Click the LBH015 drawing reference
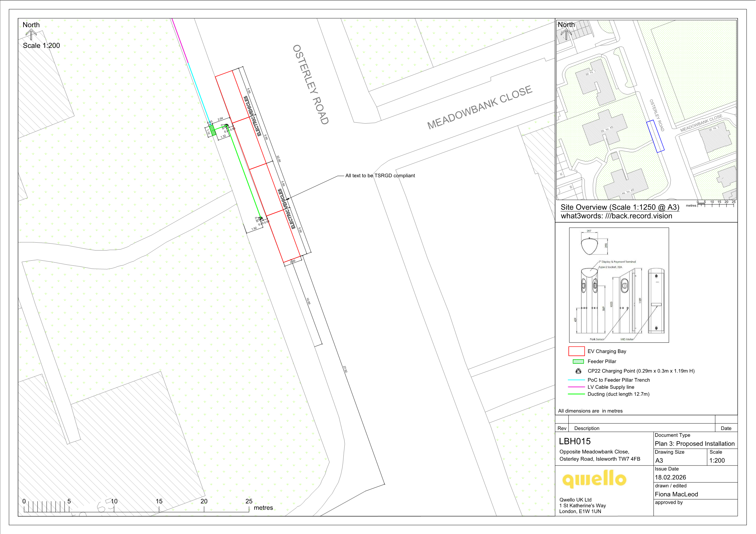Screen dimensions: 756x534 tap(574, 441)
